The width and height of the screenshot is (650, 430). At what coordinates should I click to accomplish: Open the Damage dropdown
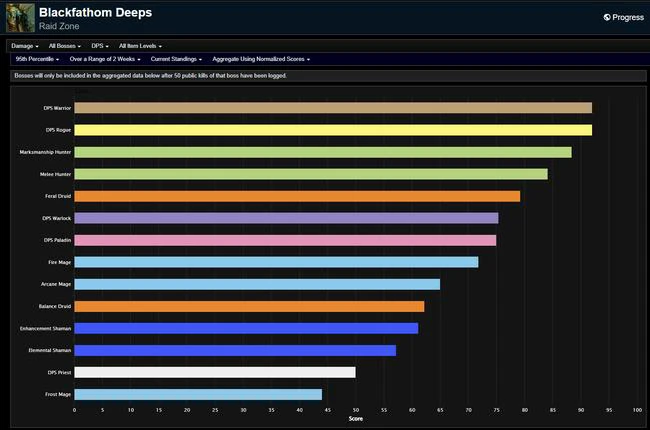(25, 46)
